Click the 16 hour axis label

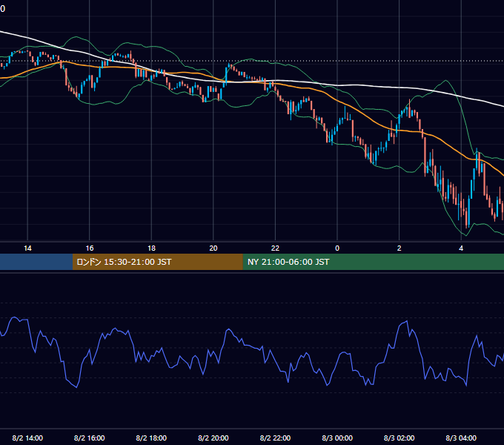coord(90,248)
